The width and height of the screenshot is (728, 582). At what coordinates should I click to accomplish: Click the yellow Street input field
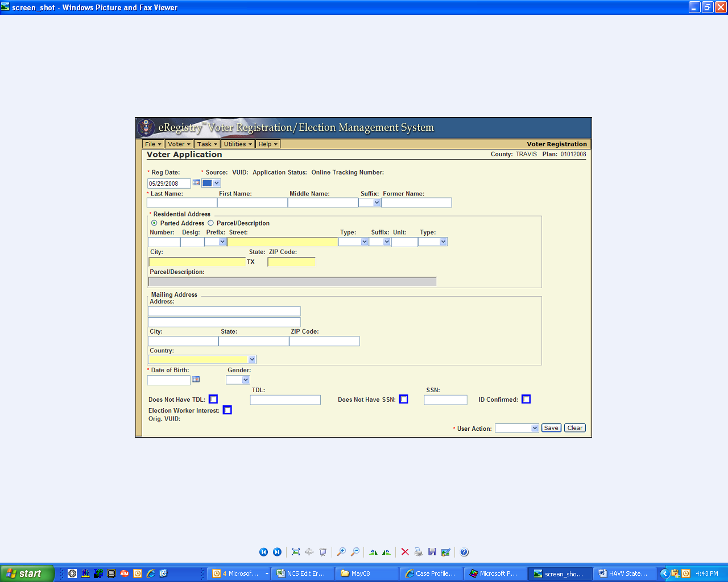(283, 242)
